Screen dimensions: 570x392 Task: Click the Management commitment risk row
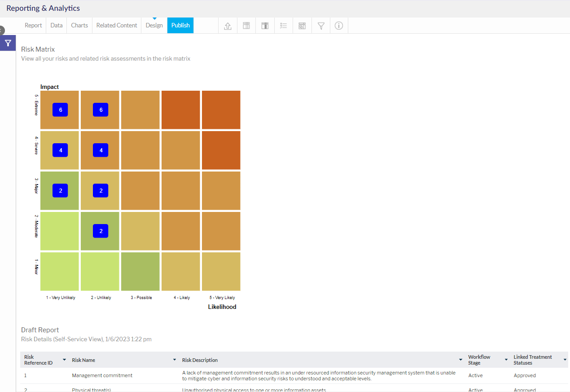tap(102, 375)
